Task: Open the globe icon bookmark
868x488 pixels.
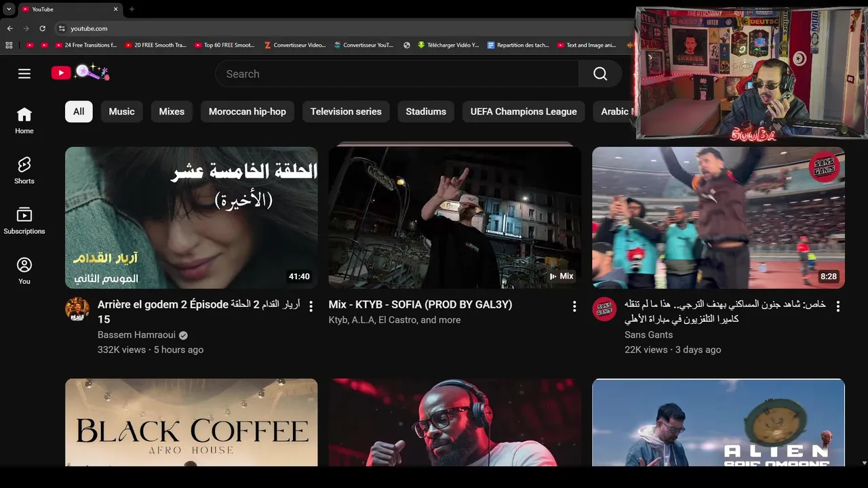Action: [407, 45]
